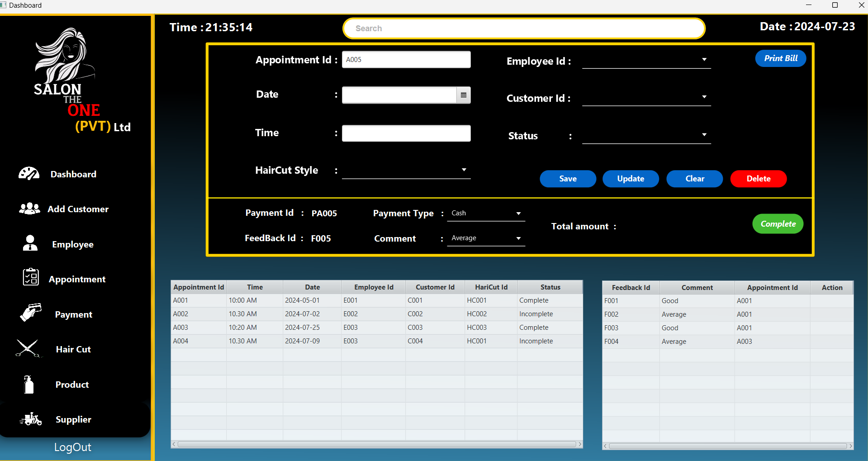The image size is (868, 461).
Task: Click the LogOut menu item
Action: pyautogui.click(x=72, y=447)
